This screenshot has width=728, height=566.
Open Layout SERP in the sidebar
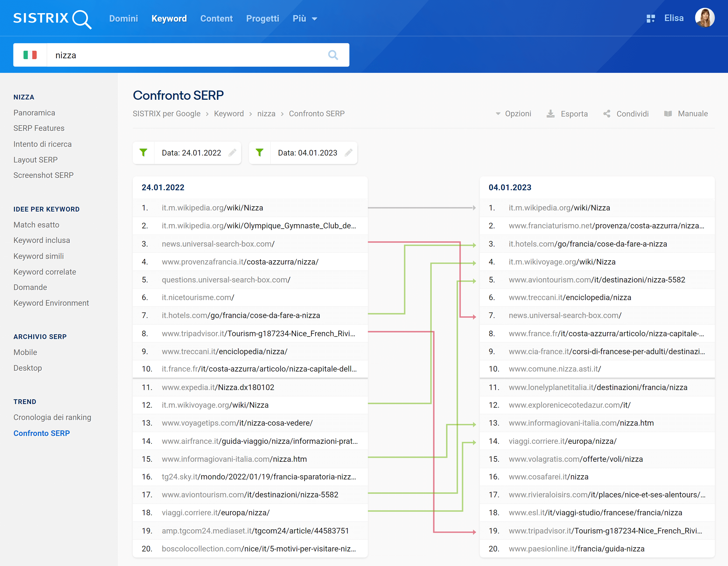point(36,160)
